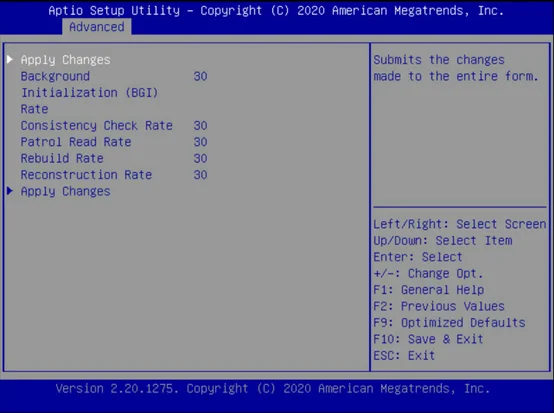
Task: Click 'F1: General Help' hint
Action: pyautogui.click(x=429, y=290)
